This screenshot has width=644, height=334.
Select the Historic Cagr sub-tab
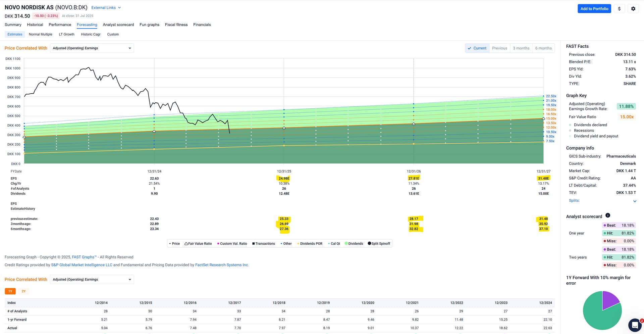91,34
